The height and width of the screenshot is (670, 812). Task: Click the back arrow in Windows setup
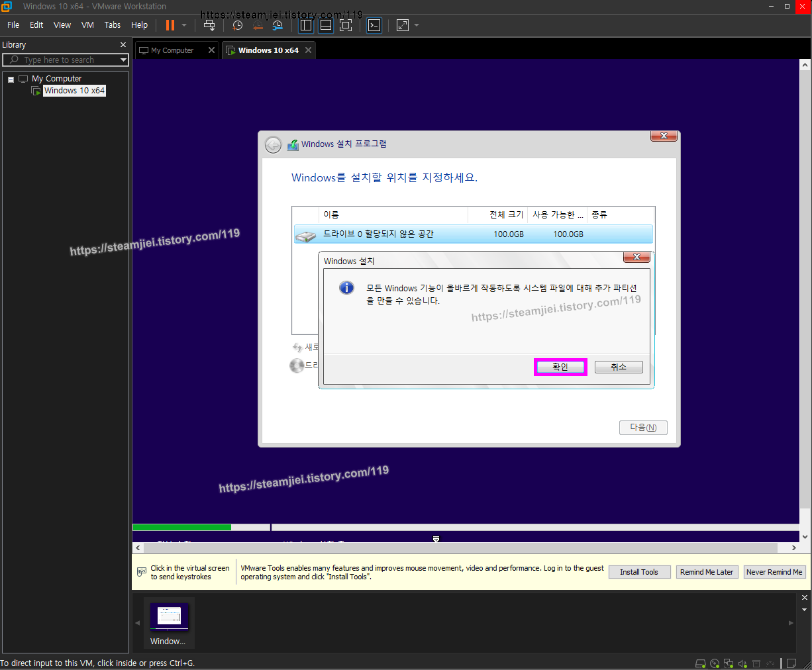pyautogui.click(x=273, y=145)
